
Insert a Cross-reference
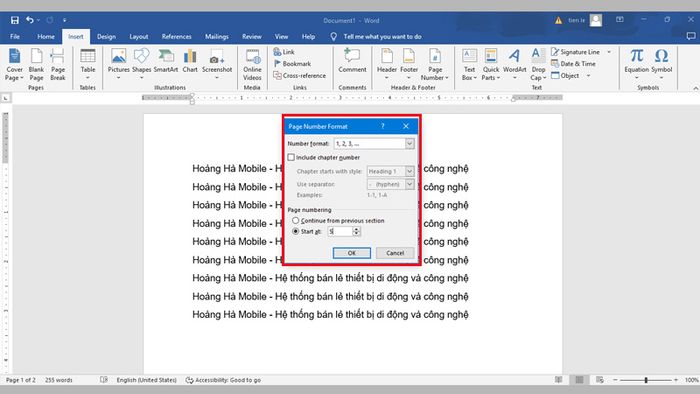(300, 75)
